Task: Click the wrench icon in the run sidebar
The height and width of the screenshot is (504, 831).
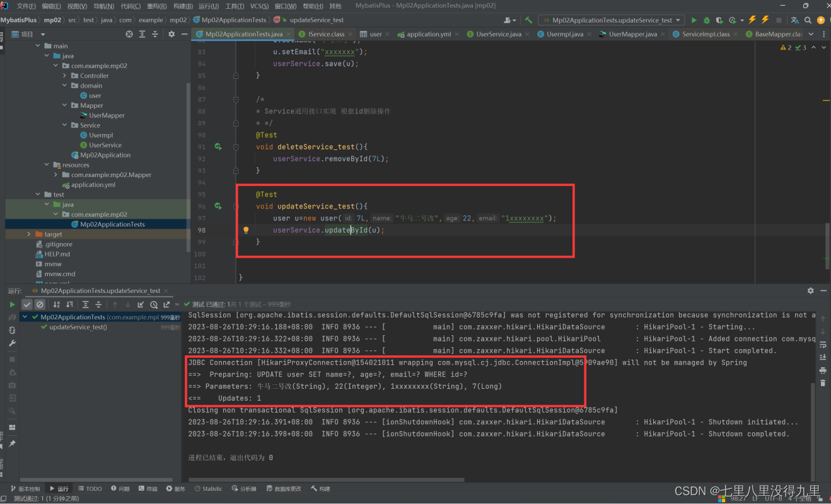Action: pyautogui.click(x=12, y=343)
